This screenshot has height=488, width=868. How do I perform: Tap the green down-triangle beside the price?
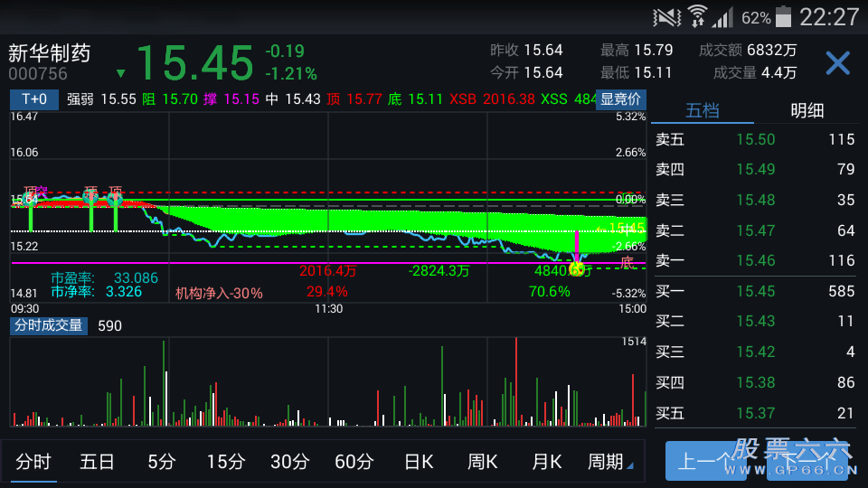coord(121,73)
